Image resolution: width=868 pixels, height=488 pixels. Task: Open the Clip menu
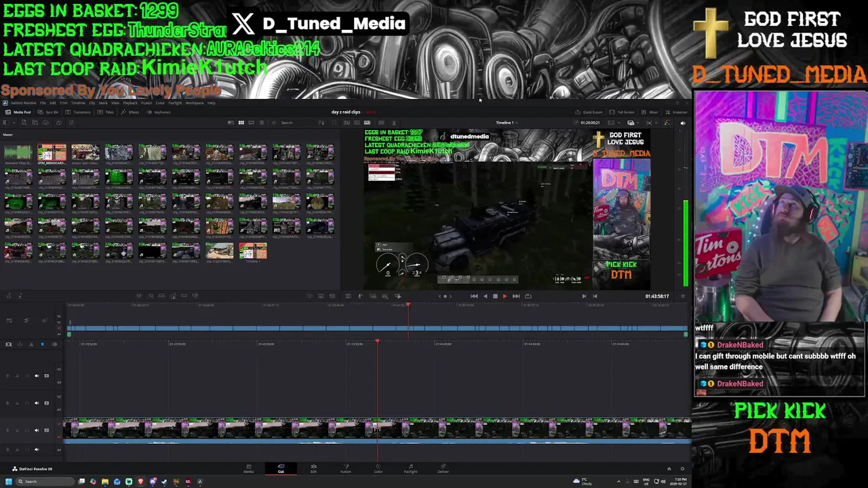tap(92, 103)
